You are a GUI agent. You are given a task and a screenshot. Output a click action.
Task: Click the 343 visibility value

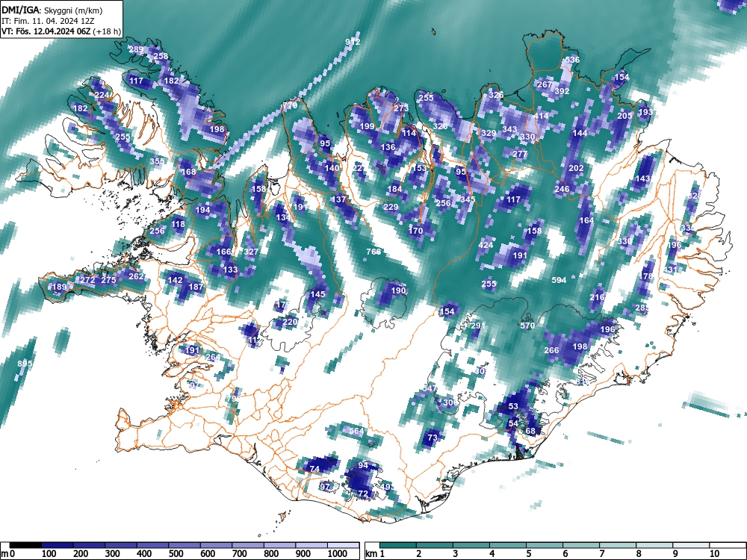[x=509, y=129]
